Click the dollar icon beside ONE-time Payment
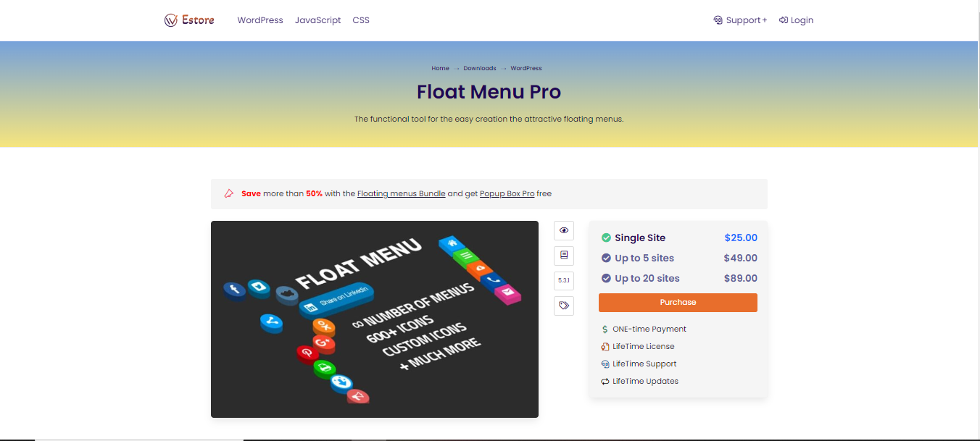980x441 pixels. pos(605,329)
